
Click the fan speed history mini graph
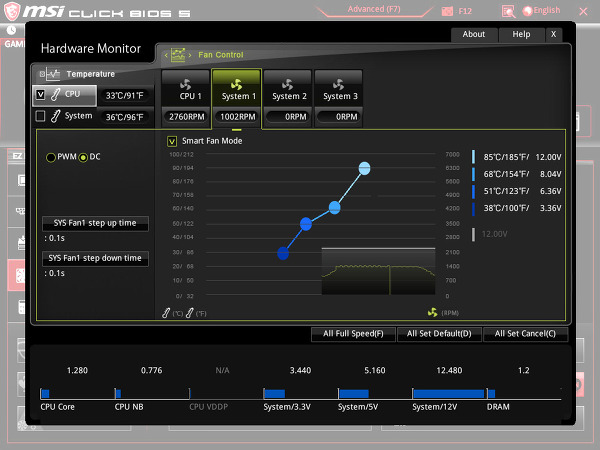tap(378, 271)
